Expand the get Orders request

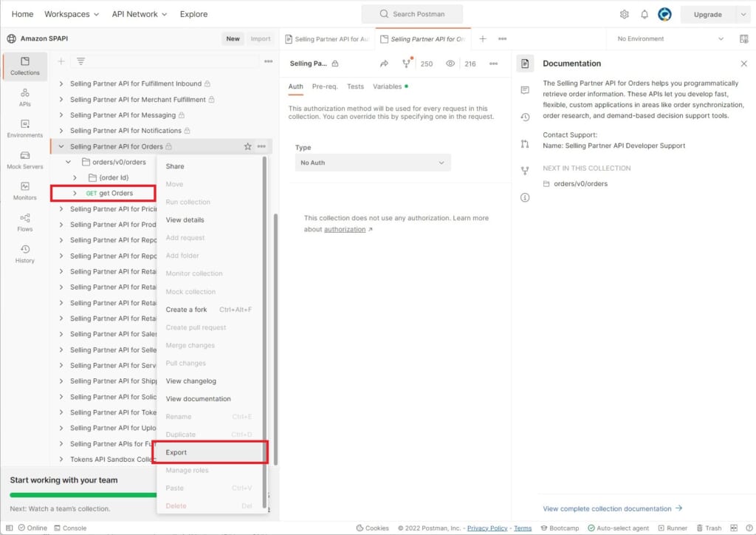tap(75, 193)
